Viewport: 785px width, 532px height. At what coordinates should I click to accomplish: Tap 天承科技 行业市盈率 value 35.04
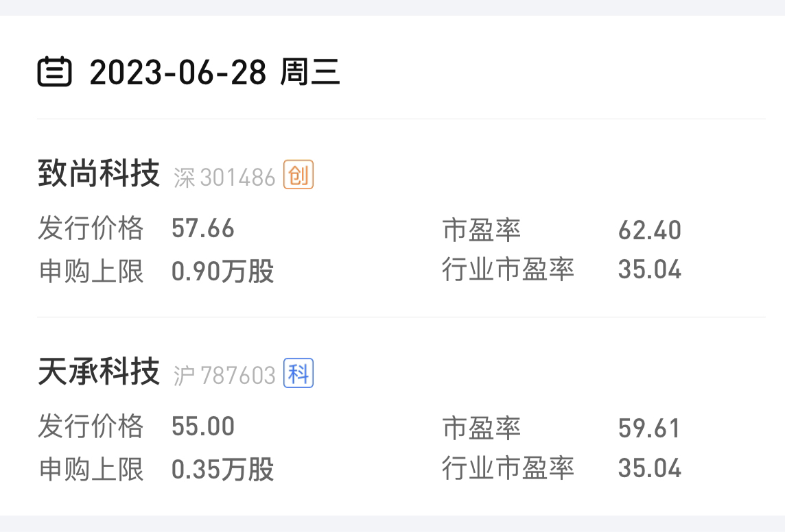[649, 468]
